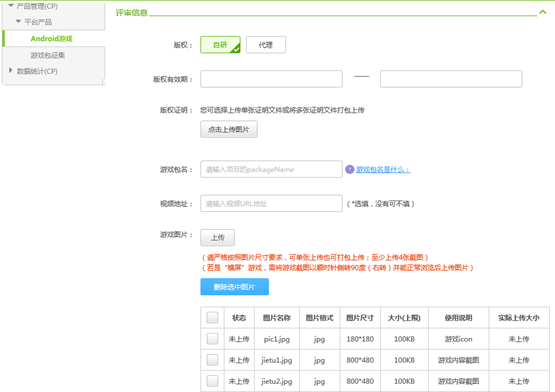Click the purple help question icon

pos(350,170)
